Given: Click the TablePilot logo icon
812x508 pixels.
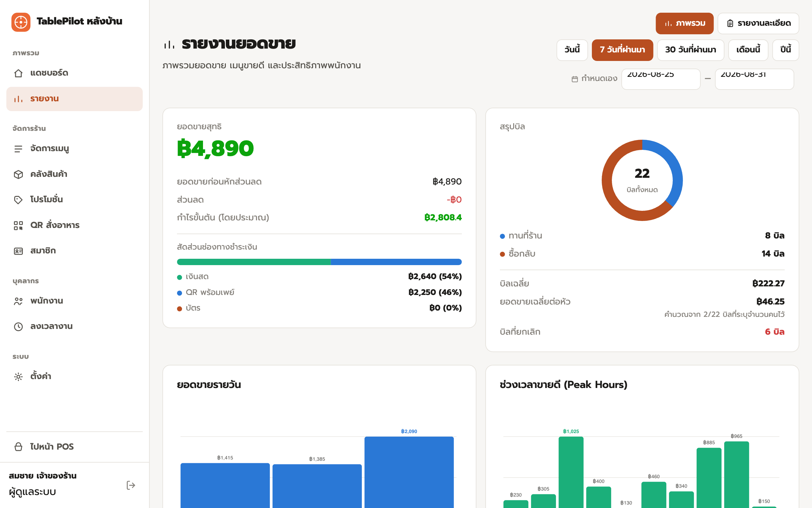Looking at the screenshot, I should pos(21,22).
